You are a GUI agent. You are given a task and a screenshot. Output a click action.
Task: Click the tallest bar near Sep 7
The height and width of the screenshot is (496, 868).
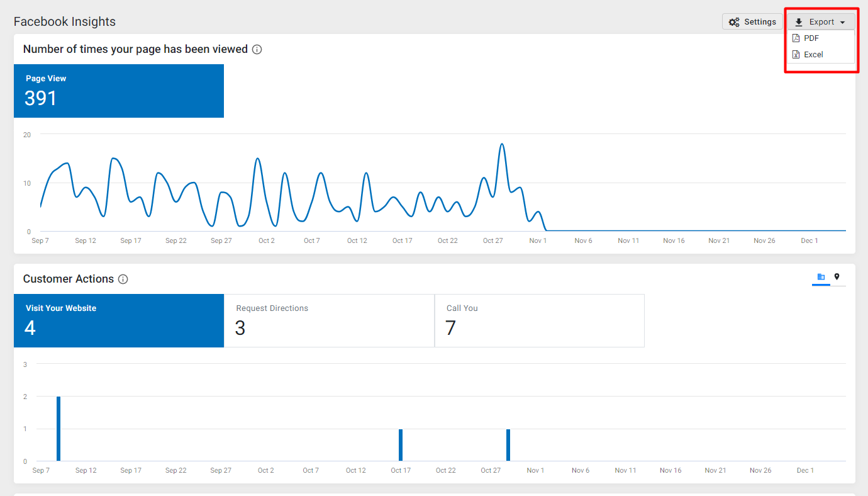click(x=58, y=429)
